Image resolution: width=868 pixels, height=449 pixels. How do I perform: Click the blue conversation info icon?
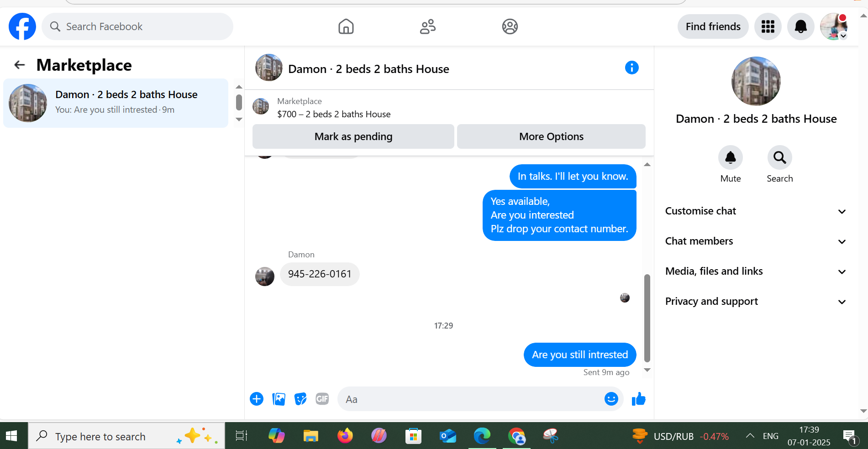point(631,68)
